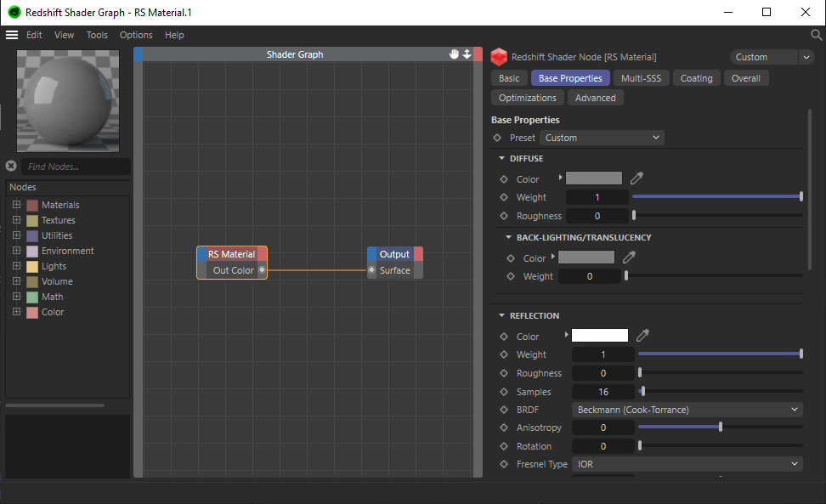Click the Find Nodes search field
Image resolution: width=826 pixels, height=504 pixels.
pos(76,167)
